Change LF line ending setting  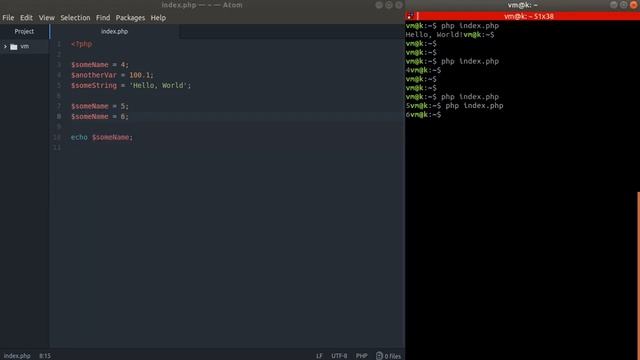tap(319, 356)
